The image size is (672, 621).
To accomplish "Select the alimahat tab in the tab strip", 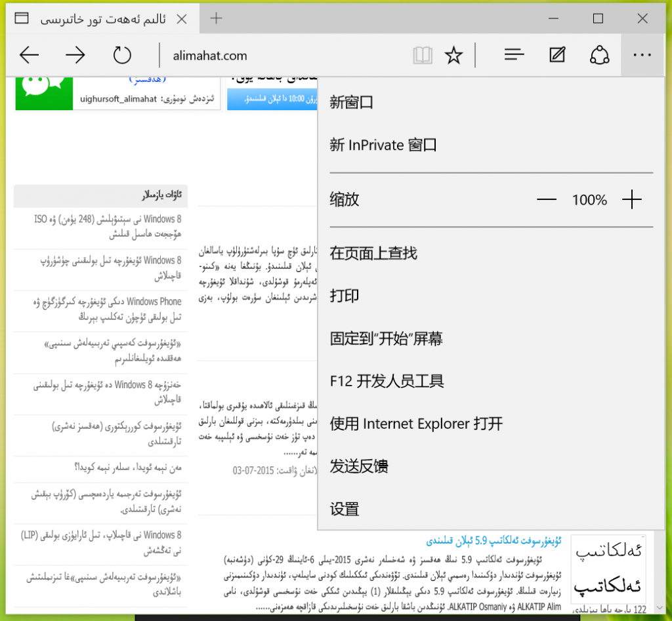I will click(103, 19).
